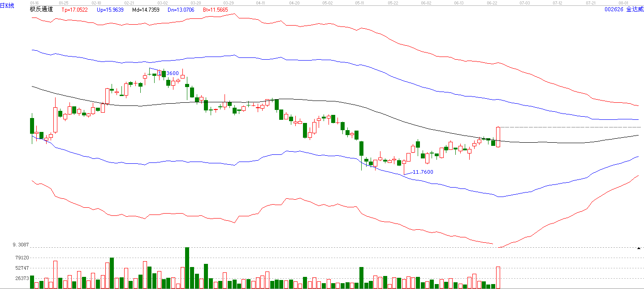The image size is (644, 289).
Task: Click the 79120 volume axis label
Action: 22,258
